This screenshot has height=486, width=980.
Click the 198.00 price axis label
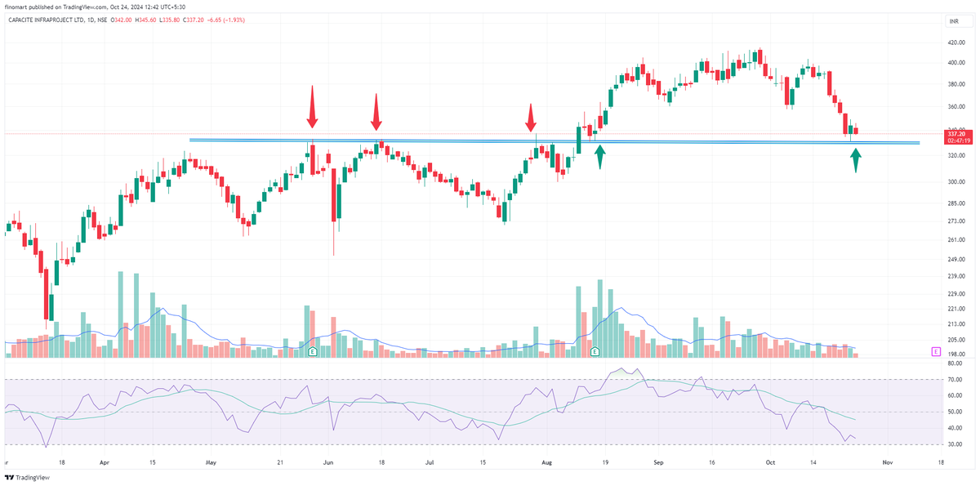click(955, 354)
